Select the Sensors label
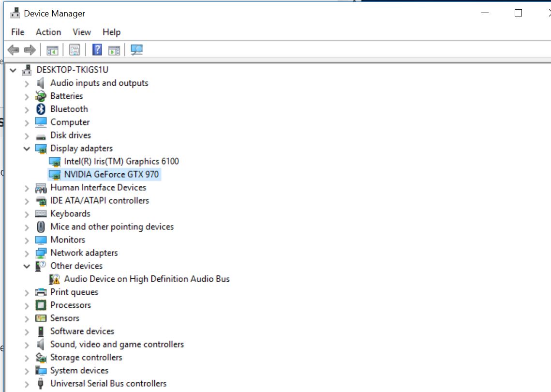The width and height of the screenshot is (551, 392). 65,318
